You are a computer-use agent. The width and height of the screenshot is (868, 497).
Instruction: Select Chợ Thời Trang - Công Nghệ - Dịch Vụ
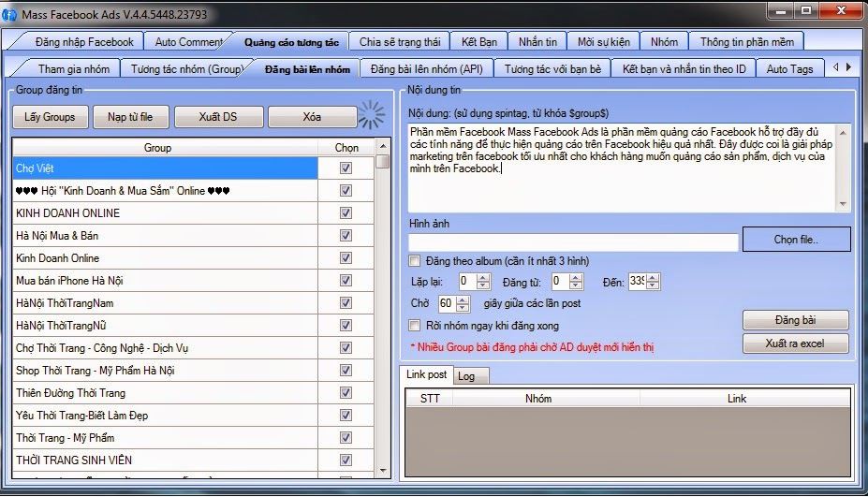pyautogui.click(x=165, y=348)
